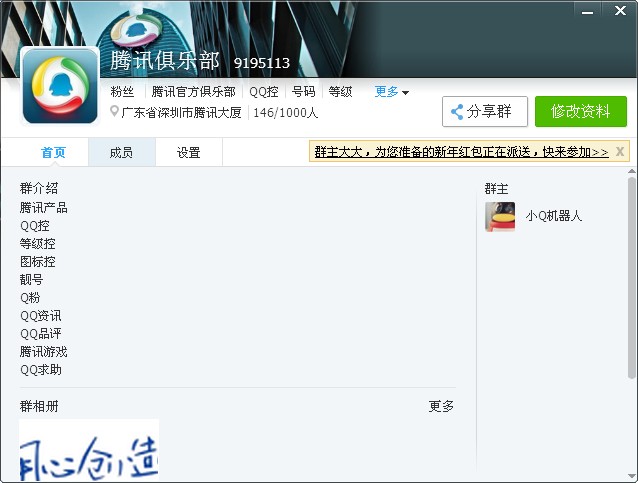
Task: Open 更多 link in 群相册 section
Action: point(441,406)
